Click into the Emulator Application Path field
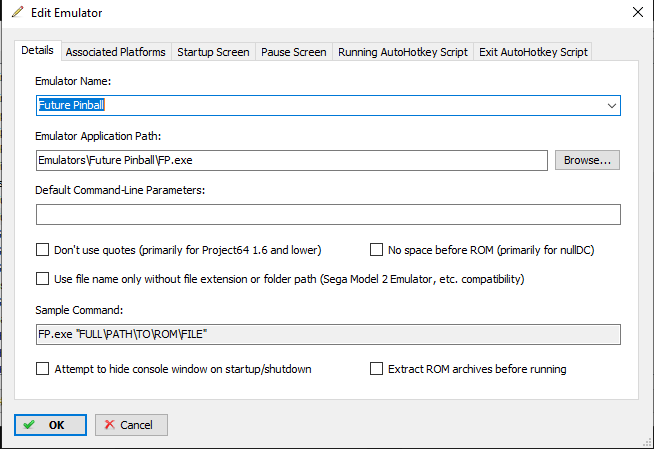 (292, 161)
